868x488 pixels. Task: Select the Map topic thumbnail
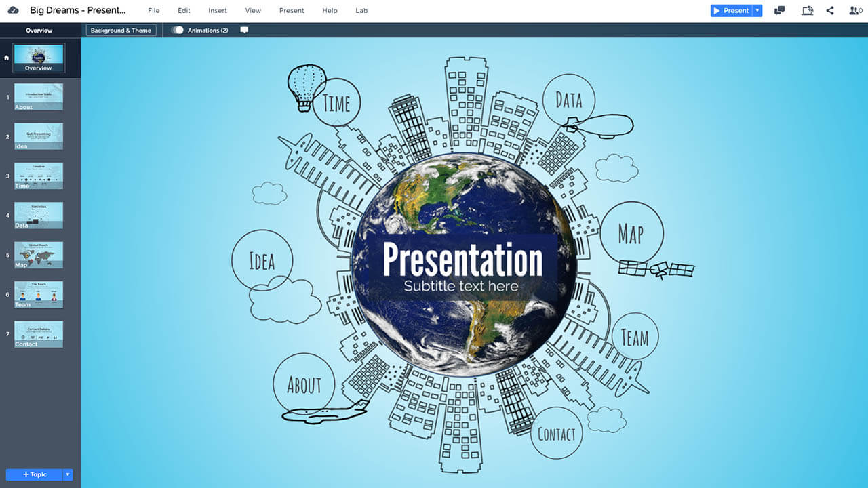[x=39, y=255]
